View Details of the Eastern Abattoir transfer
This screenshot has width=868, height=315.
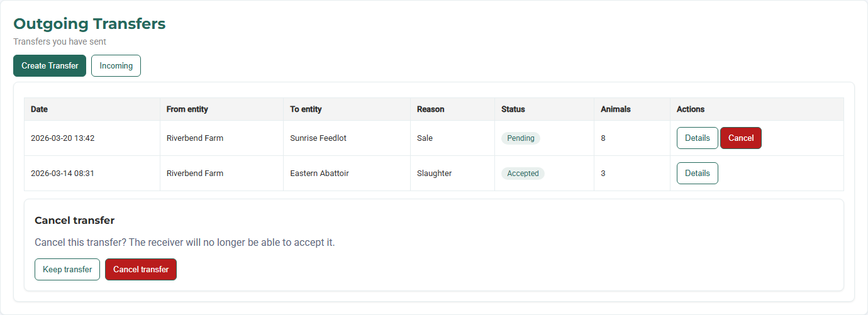(x=697, y=174)
